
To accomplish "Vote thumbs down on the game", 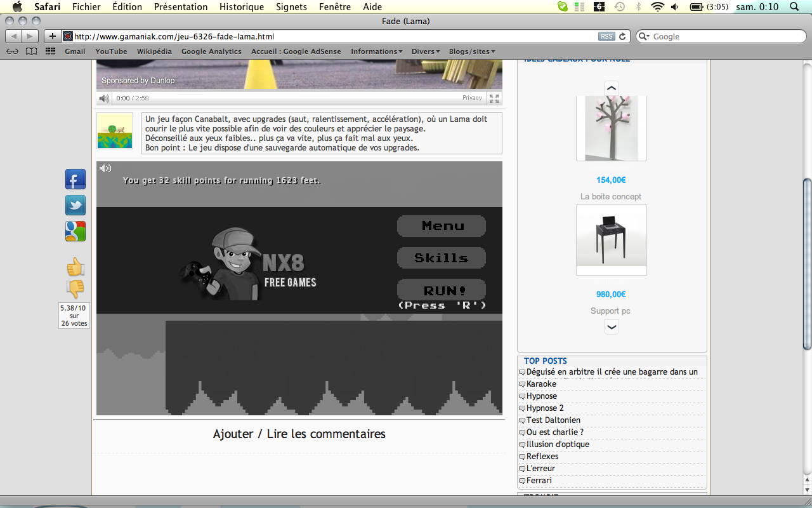I will 75,289.
